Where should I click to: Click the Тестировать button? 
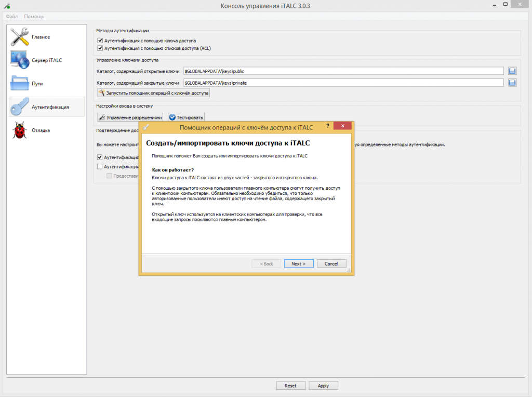click(x=187, y=117)
